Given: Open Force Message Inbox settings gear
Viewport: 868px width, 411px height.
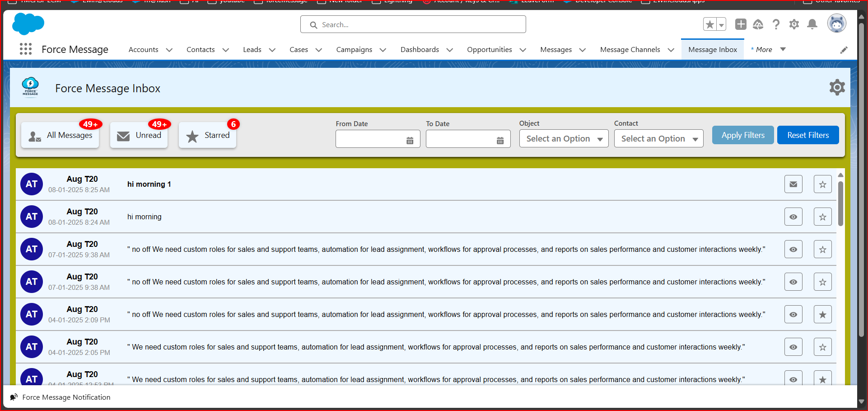Looking at the screenshot, I should point(837,87).
